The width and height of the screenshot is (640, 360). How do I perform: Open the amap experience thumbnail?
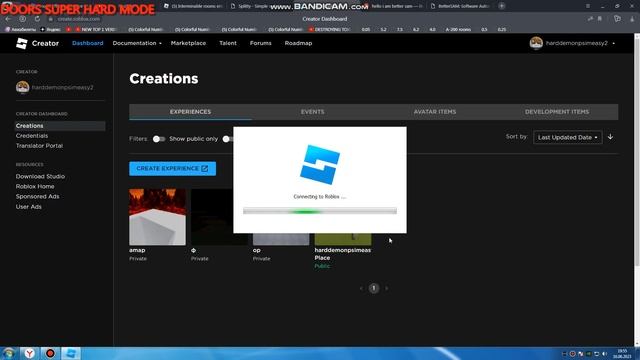coord(157,217)
